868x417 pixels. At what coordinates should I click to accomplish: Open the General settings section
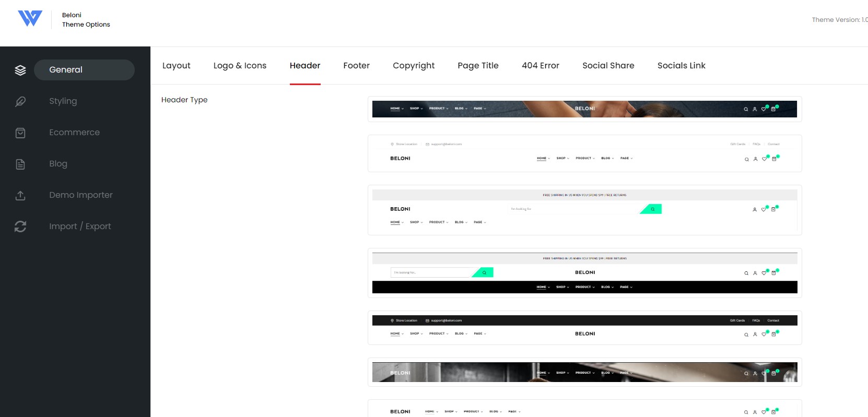pos(84,70)
